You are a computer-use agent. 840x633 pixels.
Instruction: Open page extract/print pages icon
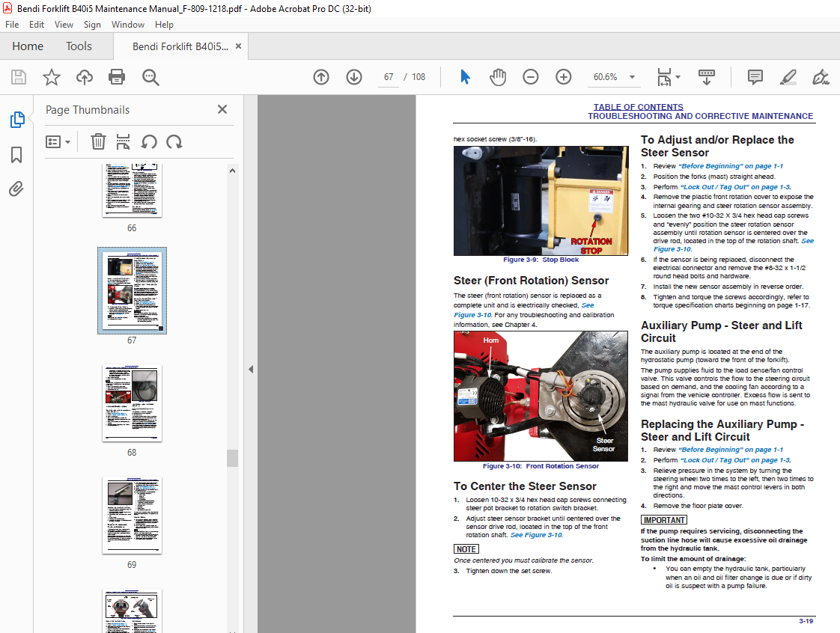[x=124, y=142]
